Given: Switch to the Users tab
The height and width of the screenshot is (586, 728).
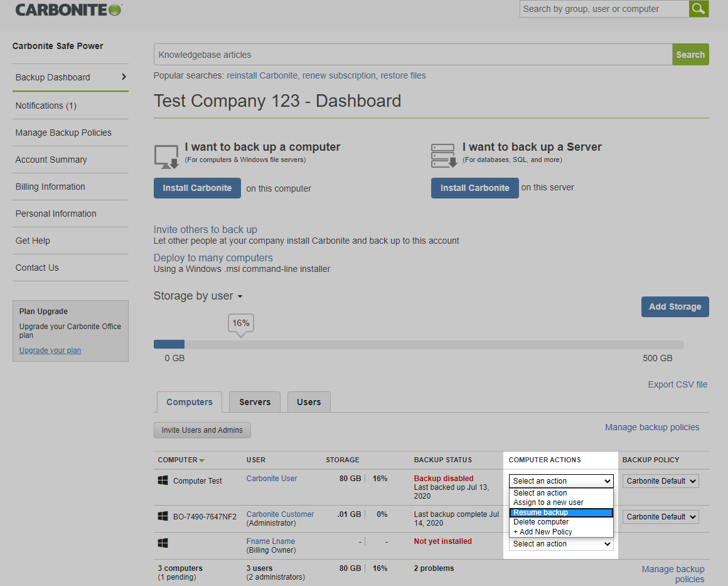Looking at the screenshot, I should (x=308, y=402).
